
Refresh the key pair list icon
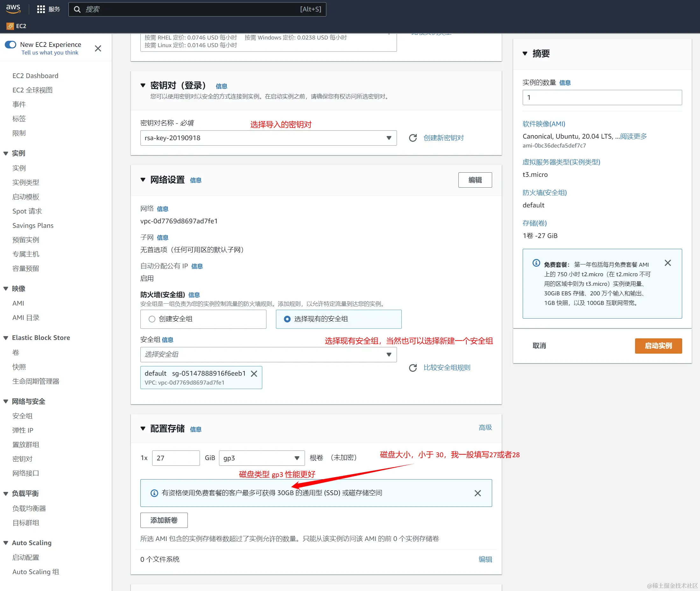tap(413, 138)
